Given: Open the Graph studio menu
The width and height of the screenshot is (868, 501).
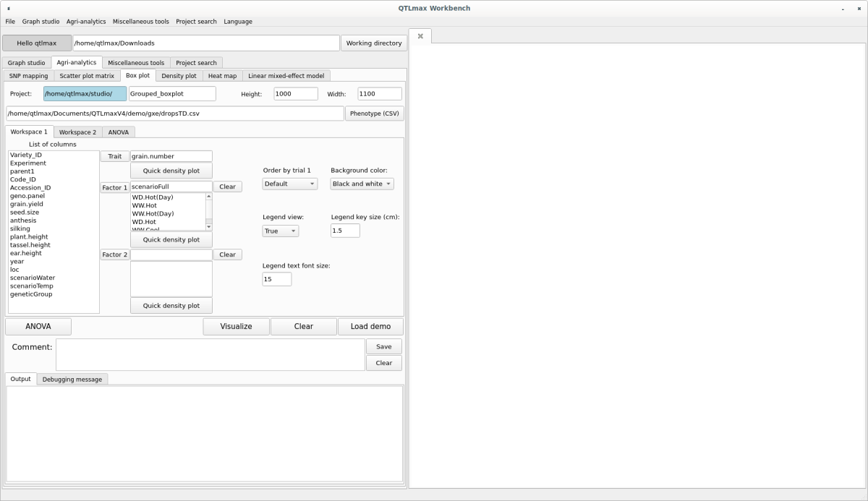Looking at the screenshot, I should pyautogui.click(x=41, y=22).
